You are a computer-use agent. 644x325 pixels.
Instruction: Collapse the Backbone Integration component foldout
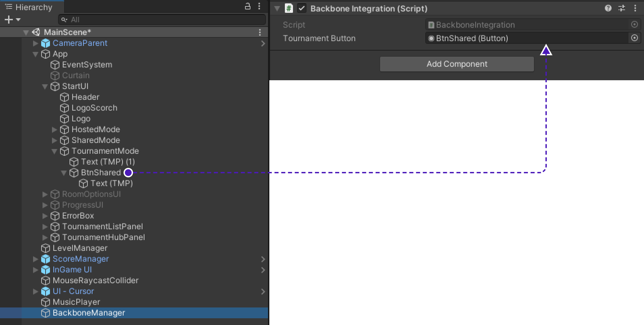pos(277,8)
